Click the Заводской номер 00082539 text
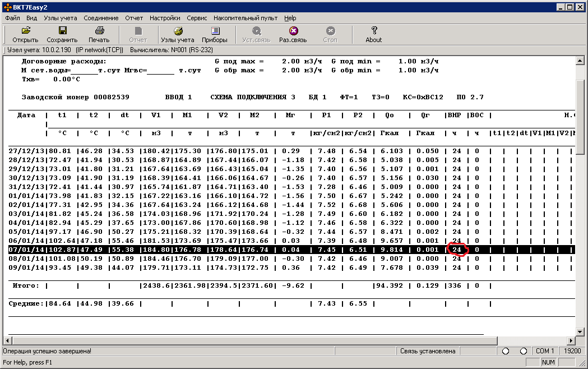The image size is (588, 369). (75, 97)
